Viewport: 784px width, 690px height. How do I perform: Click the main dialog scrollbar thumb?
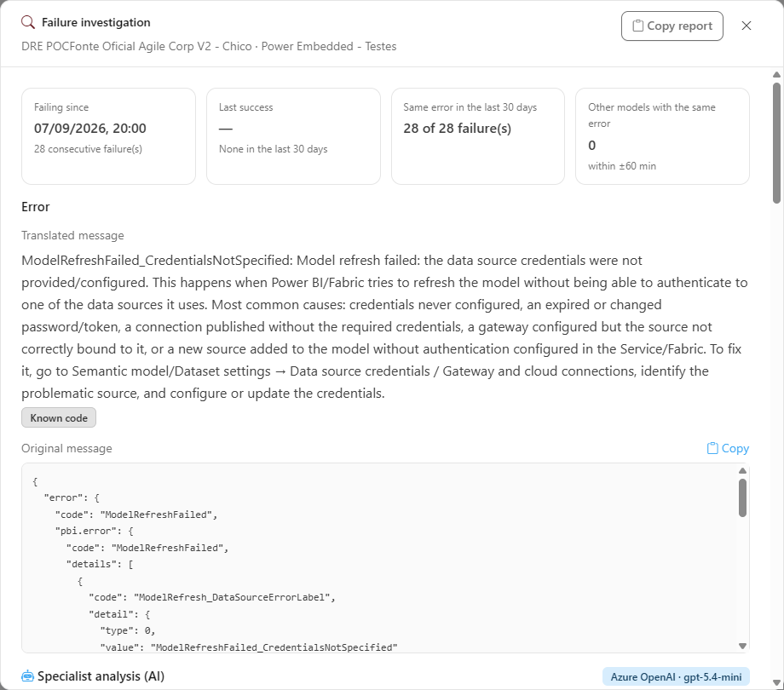pyautogui.click(x=776, y=142)
